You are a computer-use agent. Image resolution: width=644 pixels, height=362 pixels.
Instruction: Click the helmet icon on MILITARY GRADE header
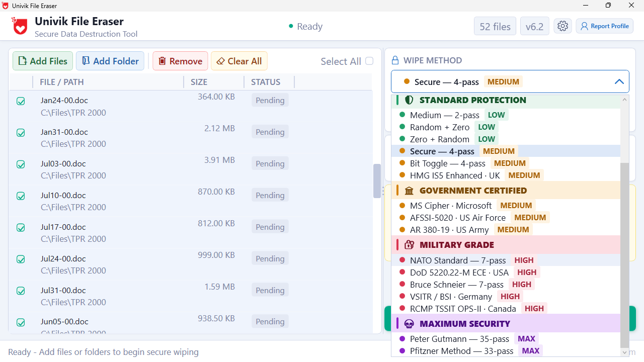(409, 244)
